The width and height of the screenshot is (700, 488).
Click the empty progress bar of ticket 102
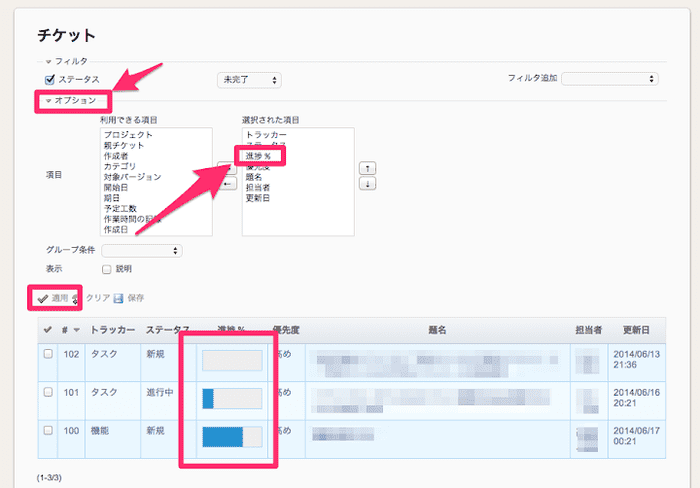point(232,360)
